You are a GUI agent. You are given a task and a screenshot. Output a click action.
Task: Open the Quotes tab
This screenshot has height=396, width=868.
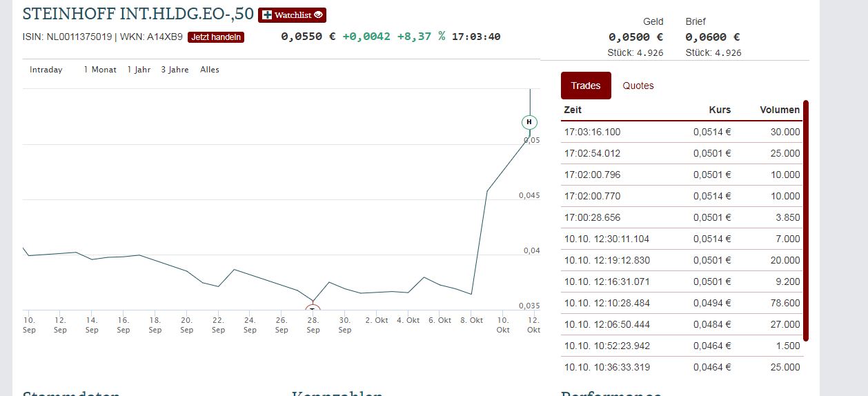pyautogui.click(x=638, y=86)
